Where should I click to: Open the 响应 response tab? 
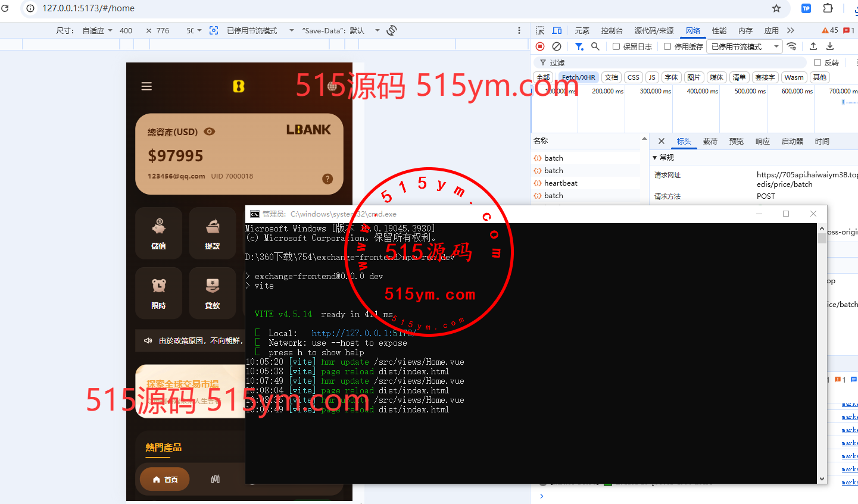(x=763, y=141)
